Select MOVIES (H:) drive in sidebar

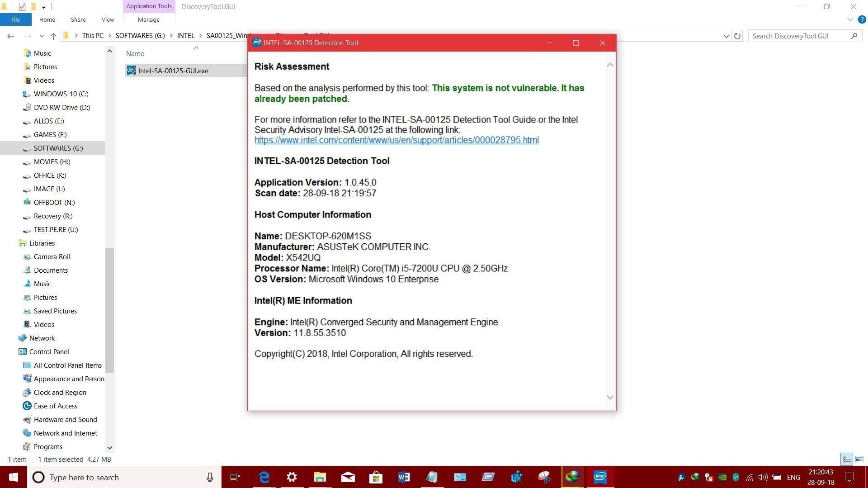point(52,161)
